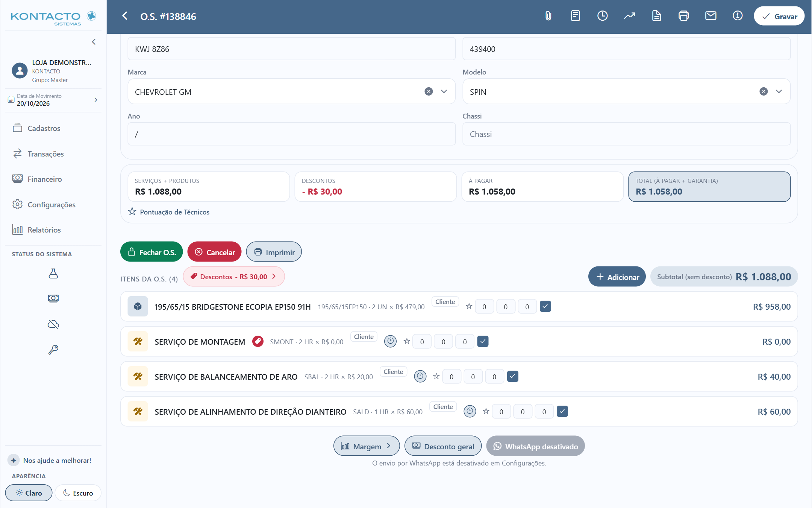
Task: Click the trending chart icon in header
Action: [x=630, y=16]
